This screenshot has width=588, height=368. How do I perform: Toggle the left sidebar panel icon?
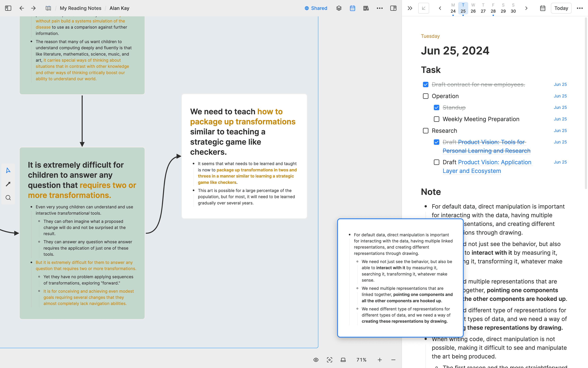(8, 8)
